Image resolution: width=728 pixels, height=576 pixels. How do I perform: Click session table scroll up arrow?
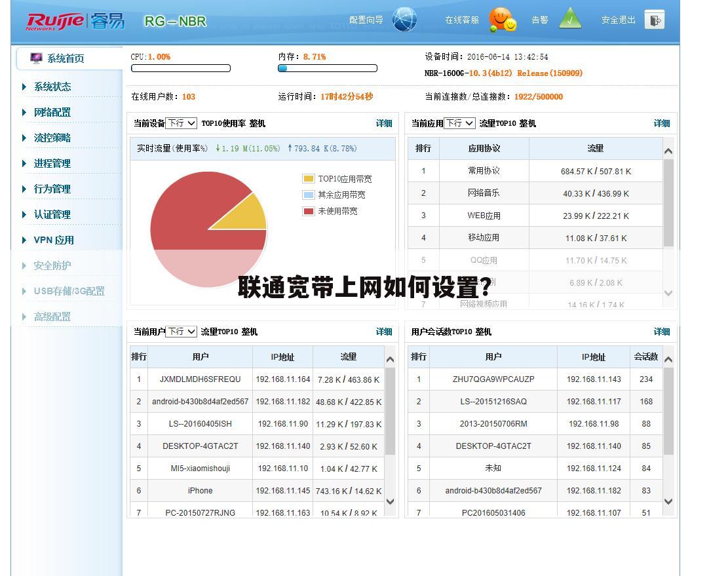(668, 359)
